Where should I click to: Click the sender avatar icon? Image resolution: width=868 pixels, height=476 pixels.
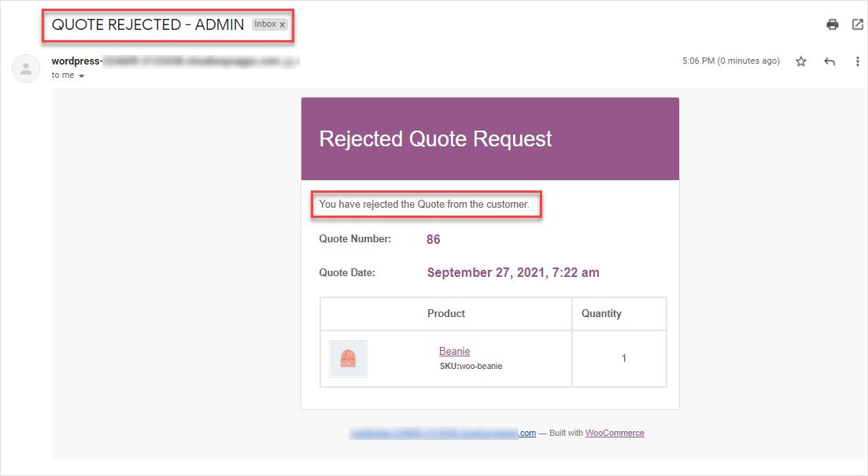coord(25,68)
